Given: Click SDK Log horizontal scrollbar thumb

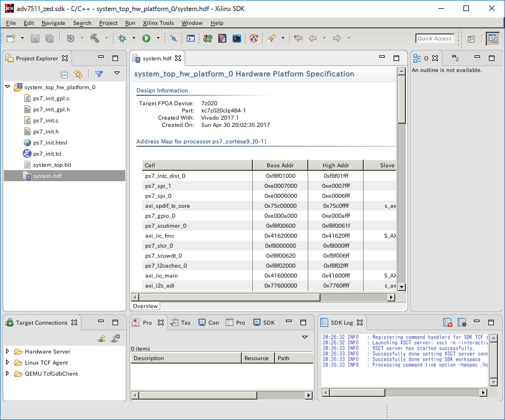Looking at the screenshot, I should (x=357, y=392).
